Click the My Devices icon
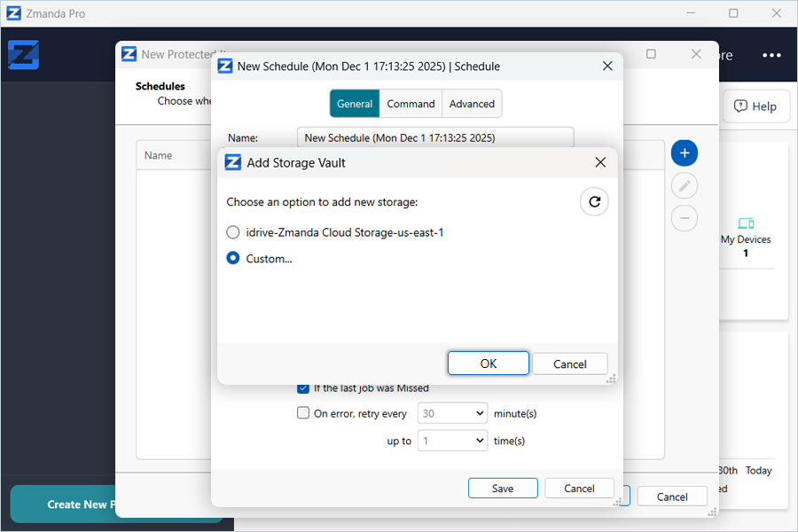The image size is (798, 532). tap(745, 223)
